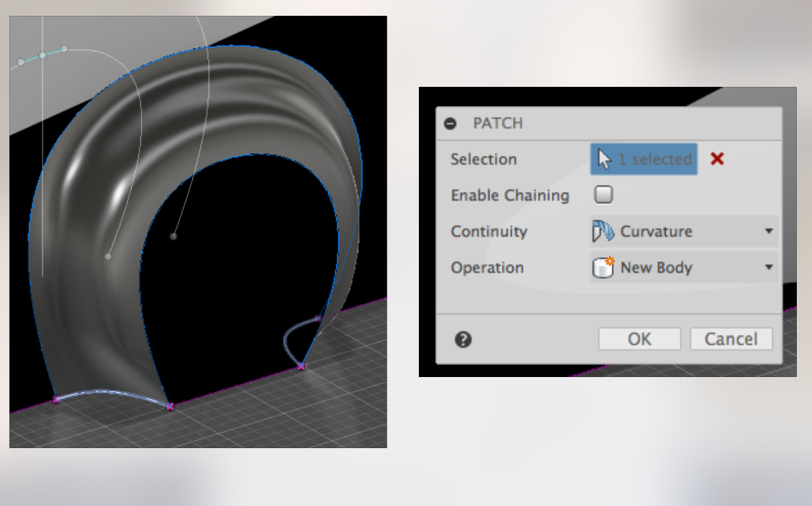Click the Curvature continuity icon
Viewport: 812px width, 506px height.
pyautogui.click(x=603, y=232)
